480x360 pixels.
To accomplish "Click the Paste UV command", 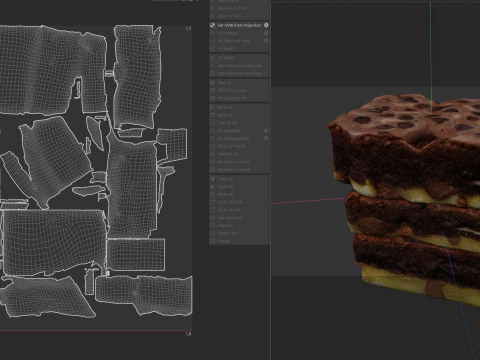I will [239, 186].
